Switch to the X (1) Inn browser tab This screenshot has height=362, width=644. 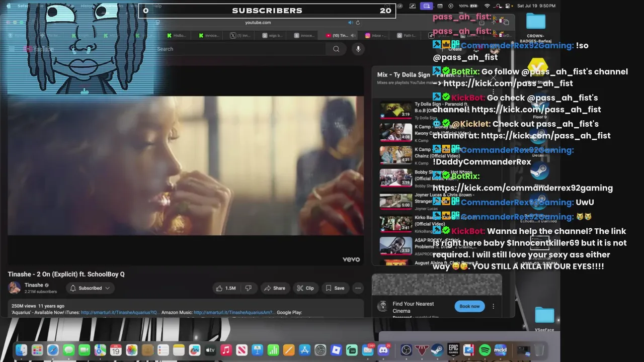pos(240,36)
